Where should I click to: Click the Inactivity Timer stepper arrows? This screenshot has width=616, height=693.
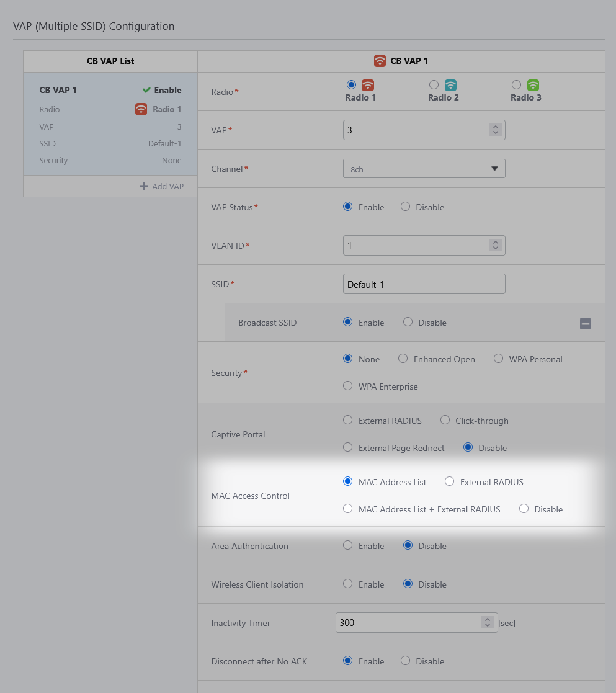[x=488, y=622]
